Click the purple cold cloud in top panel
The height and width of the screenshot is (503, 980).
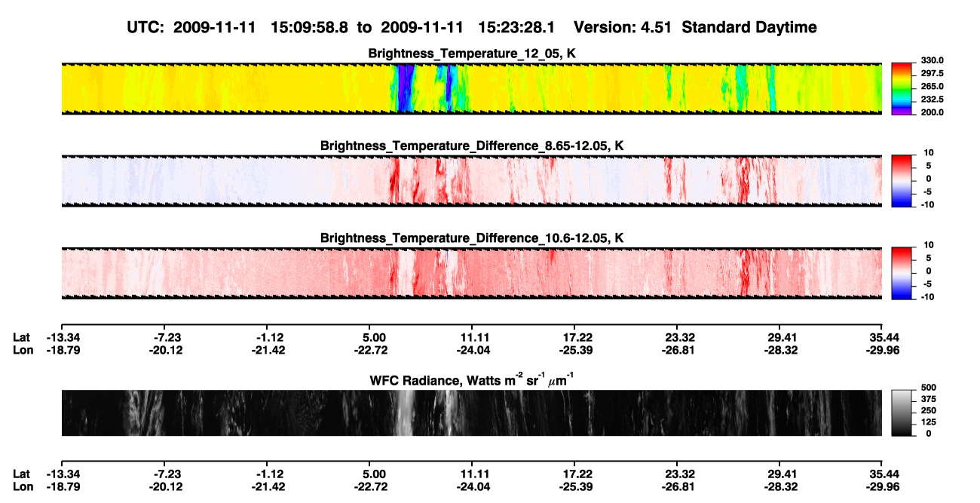[406, 88]
